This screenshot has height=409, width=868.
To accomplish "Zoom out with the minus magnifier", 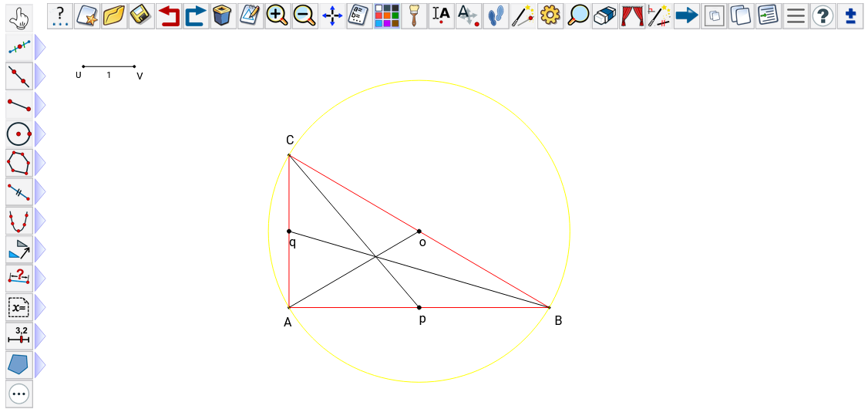I will 305,16.
